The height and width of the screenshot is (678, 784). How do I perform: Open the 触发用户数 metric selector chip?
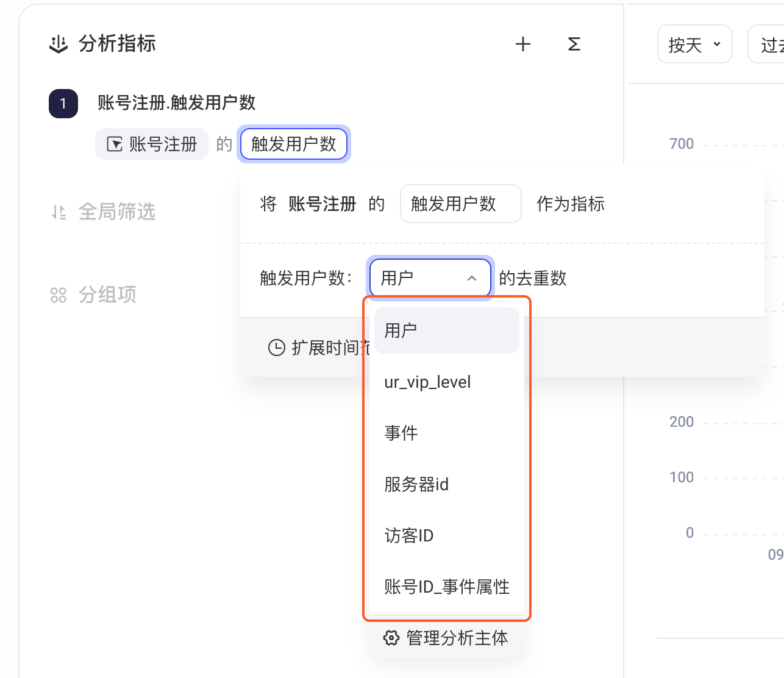[x=294, y=145]
